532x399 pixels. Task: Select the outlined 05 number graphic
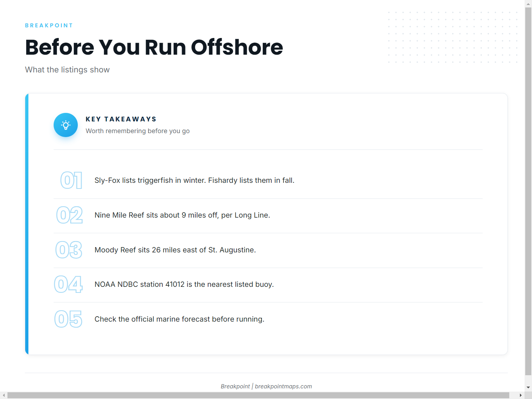tap(68, 319)
